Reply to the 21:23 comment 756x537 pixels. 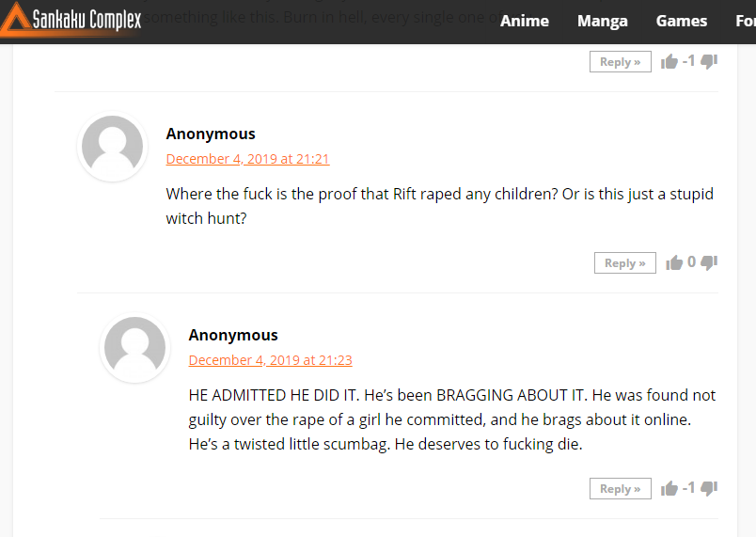(x=620, y=488)
